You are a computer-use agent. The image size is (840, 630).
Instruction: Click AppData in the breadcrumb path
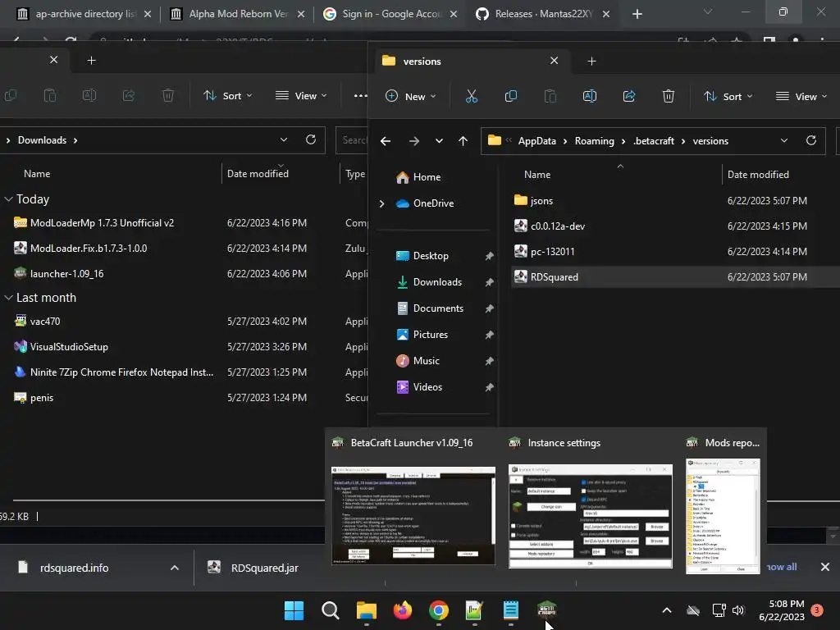[x=536, y=141]
